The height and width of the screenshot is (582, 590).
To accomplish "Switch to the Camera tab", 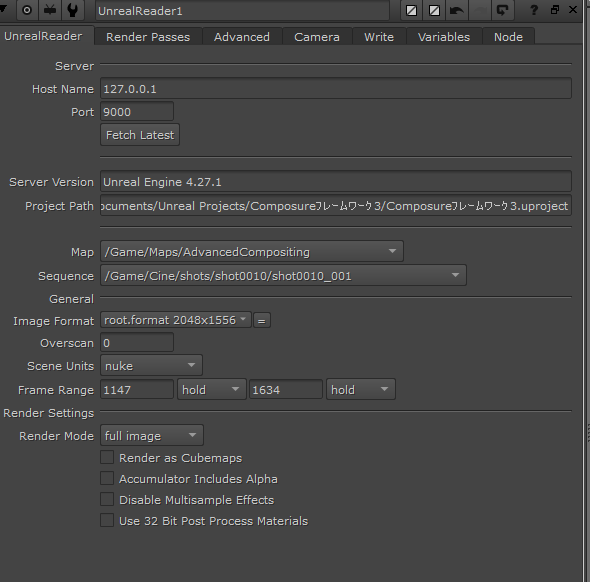I will (317, 37).
